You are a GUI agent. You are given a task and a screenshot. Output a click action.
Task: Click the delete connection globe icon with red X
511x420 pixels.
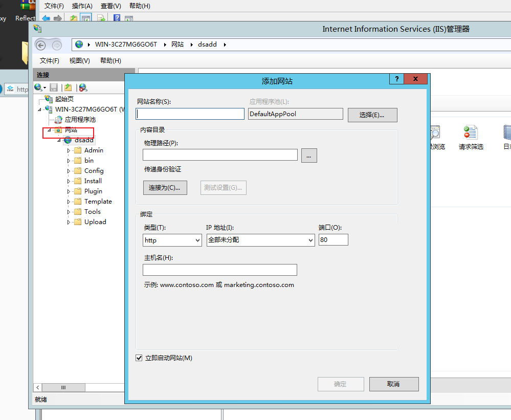83,87
